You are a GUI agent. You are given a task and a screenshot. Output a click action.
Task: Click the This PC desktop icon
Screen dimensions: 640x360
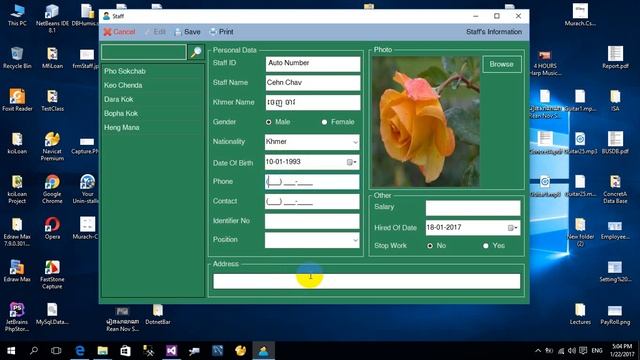pyautogui.click(x=17, y=15)
